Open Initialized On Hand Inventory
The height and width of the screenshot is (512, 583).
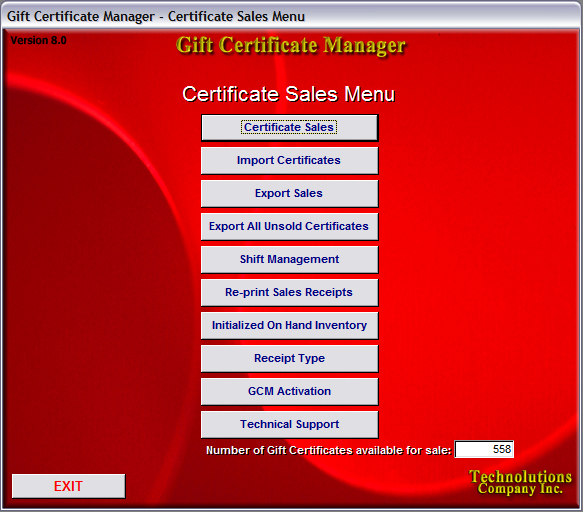click(289, 325)
